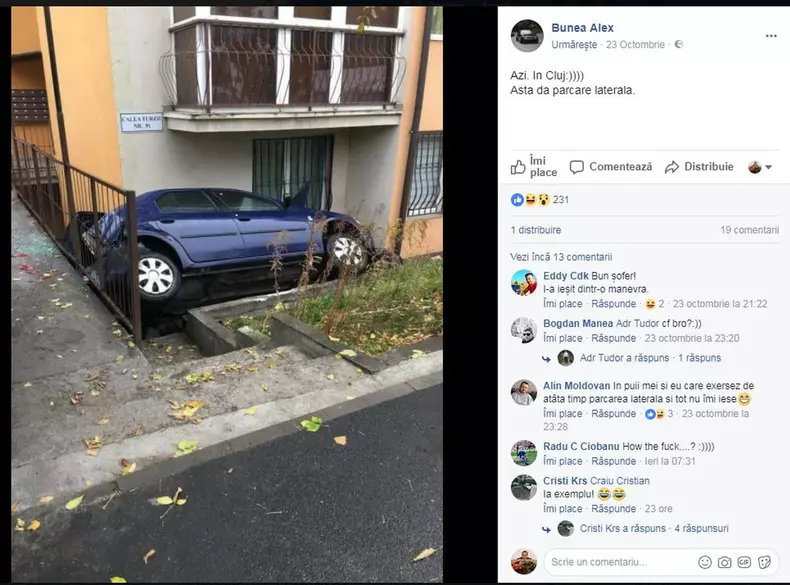790x585 pixels.
Task: Open the emoji picker in comment box
Action: point(705,562)
